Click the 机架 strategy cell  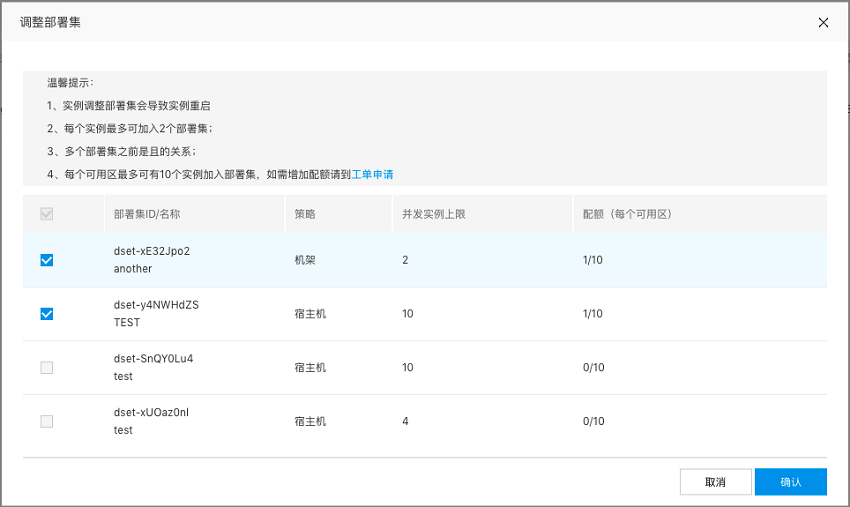pyautogui.click(x=305, y=260)
